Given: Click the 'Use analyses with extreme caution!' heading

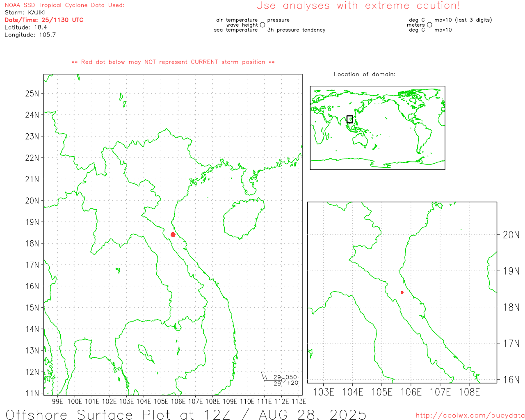Looking at the screenshot, I should point(358,6).
